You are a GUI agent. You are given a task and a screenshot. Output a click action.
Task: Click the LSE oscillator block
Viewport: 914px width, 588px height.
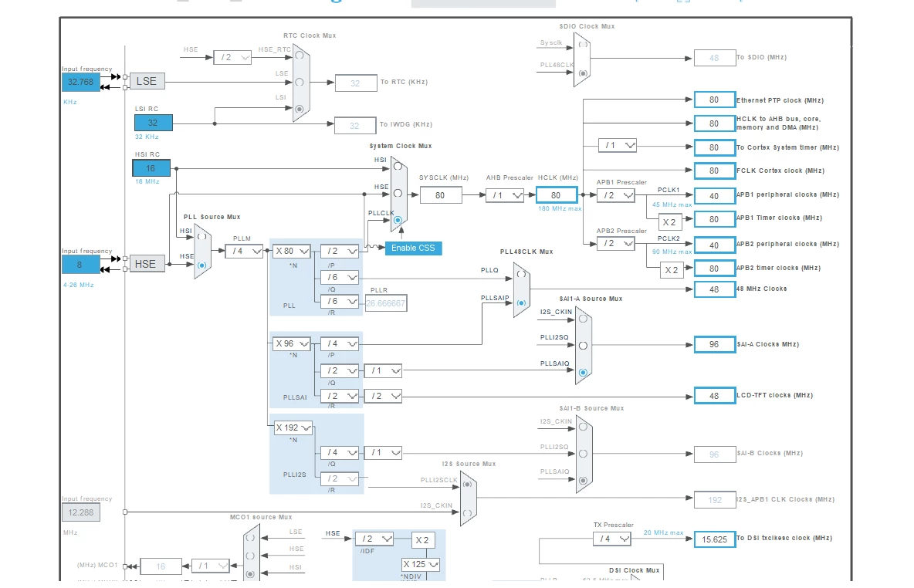pyautogui.click(x=147, y=82)
